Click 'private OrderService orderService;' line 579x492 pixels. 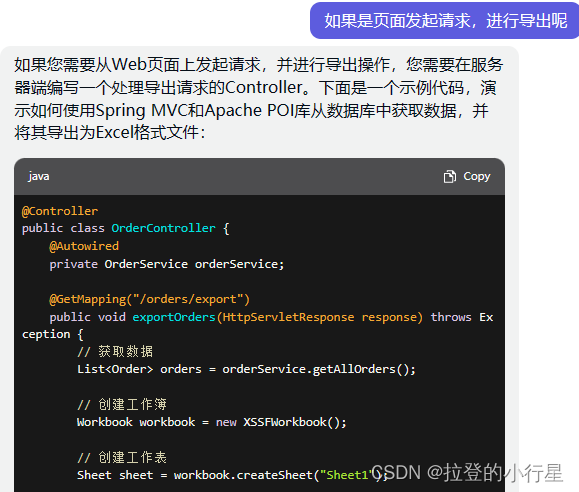pos(167,264)
